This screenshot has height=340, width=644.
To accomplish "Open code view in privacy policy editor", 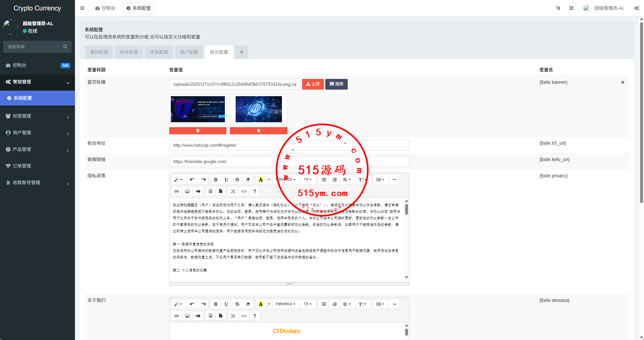I will pos(244,191).
